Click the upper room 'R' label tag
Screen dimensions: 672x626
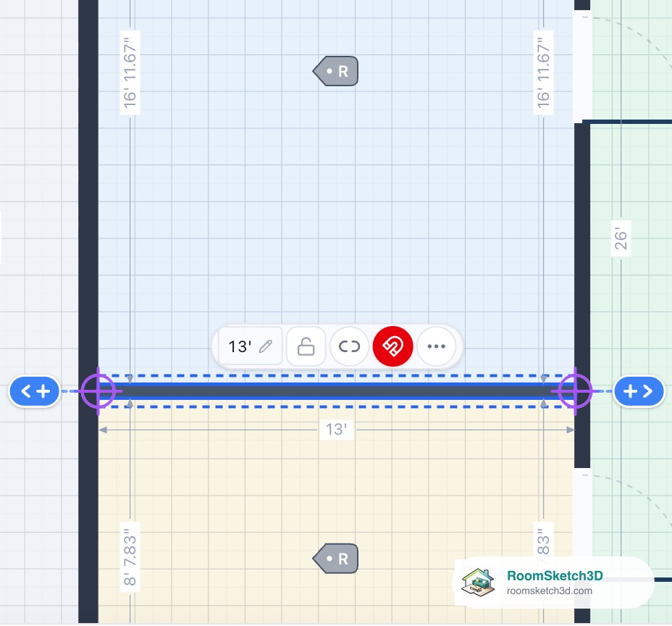pyautogui.click(x=335, y=71)
